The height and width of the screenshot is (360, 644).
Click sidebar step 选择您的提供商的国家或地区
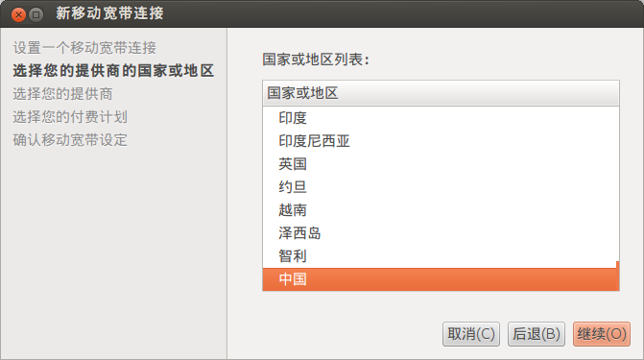[113, 71]
